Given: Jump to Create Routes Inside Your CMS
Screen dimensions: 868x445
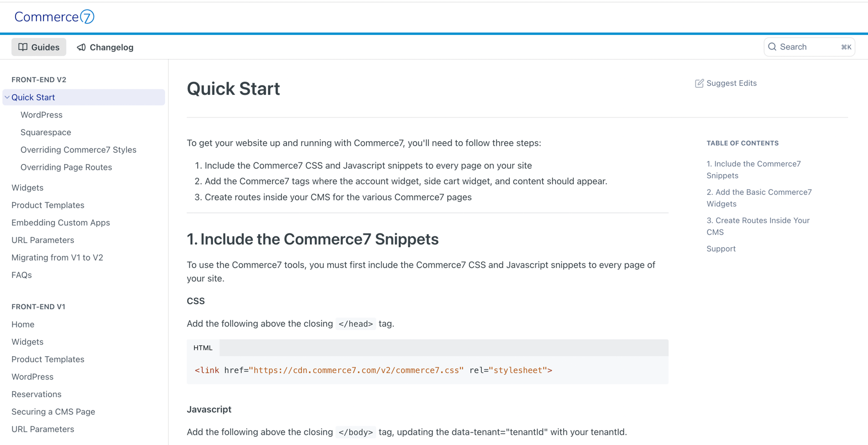Looking at the screenshot, I should (x=758, y=226).
